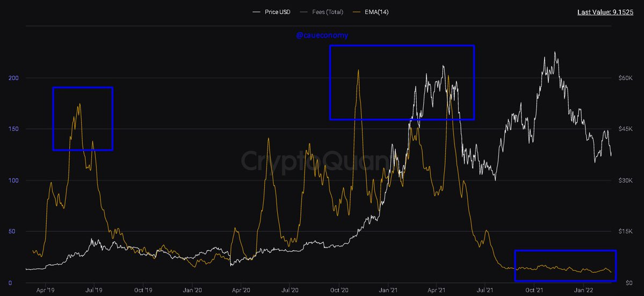Viewport: 644px width, 296px height.
Task: Click the Jul '19 date label
Action: pyautogui.click(x=94, y=290)
